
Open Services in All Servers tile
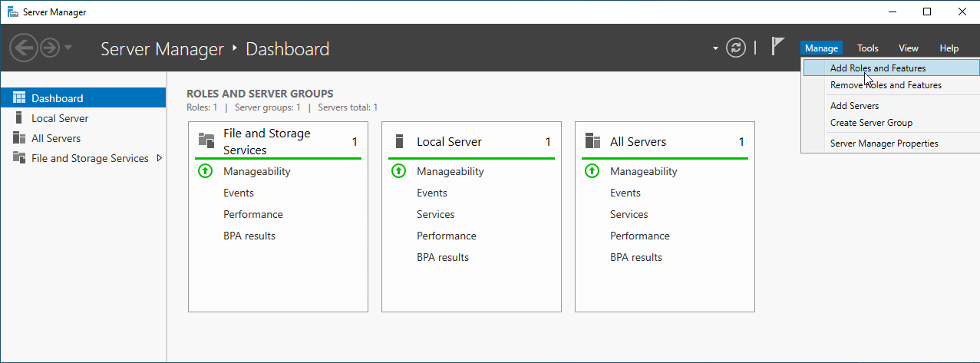tap(629, 214)
